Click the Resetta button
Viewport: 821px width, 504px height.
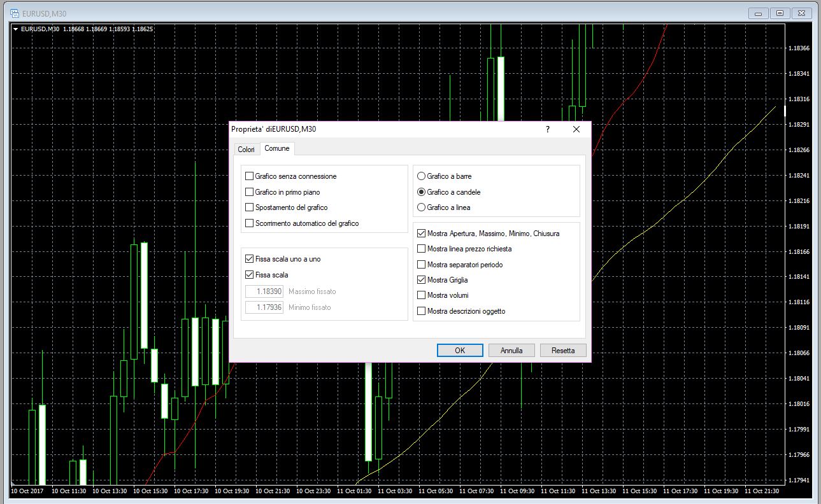(563, 351)
